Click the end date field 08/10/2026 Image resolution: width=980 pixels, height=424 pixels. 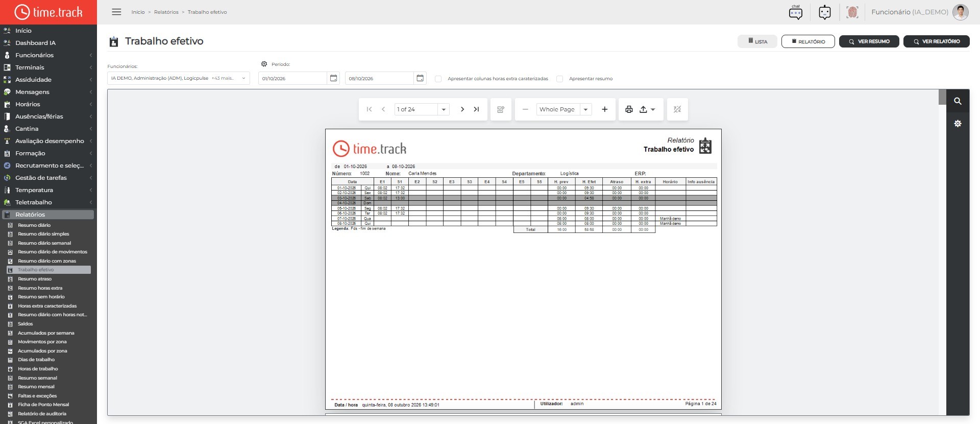[379, 78]
